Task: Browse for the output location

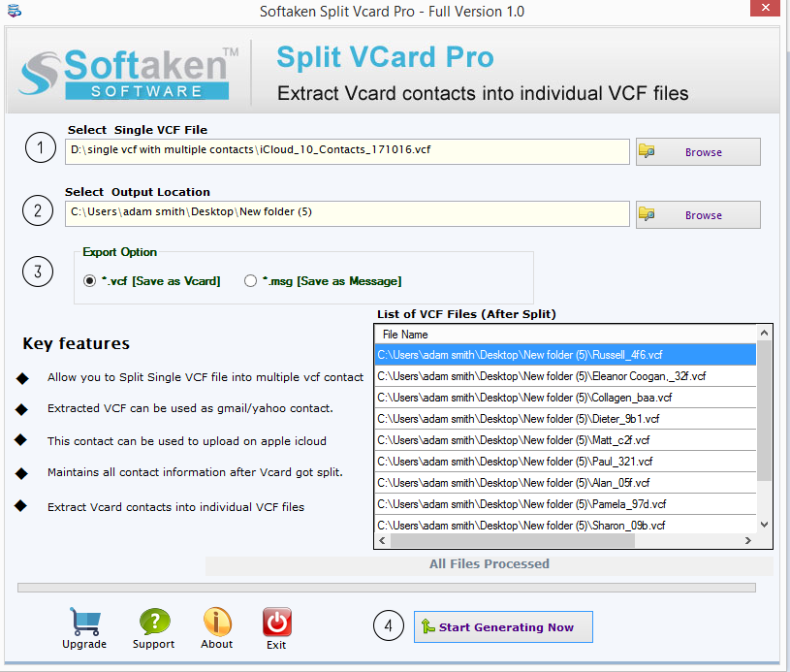Action: point(697,215)
